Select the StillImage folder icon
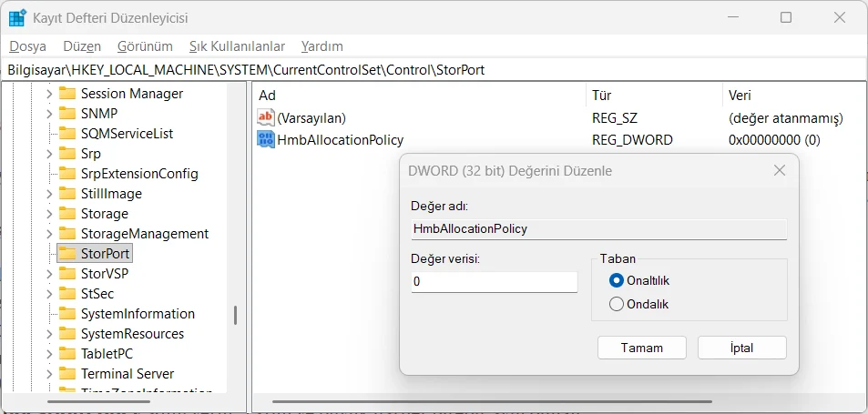This screenshot has width=868, height=414. pyautogui.click(x=67, y=194)
